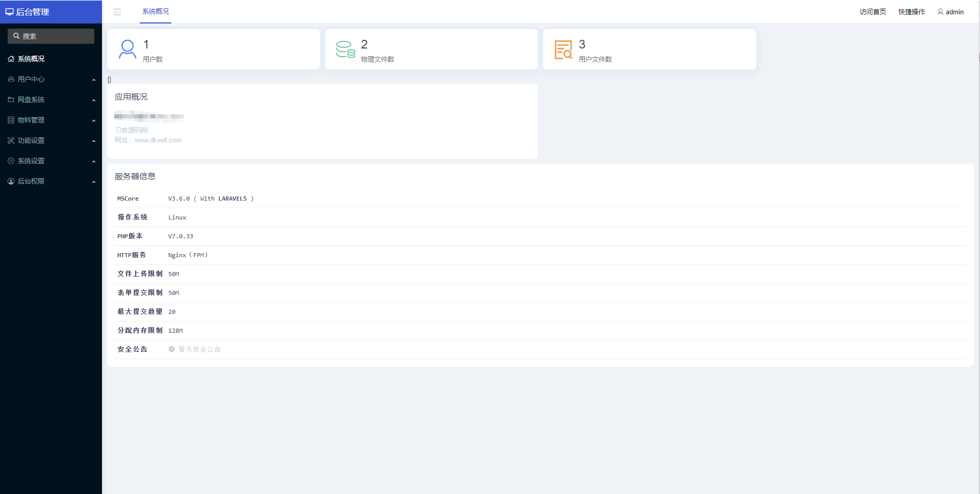Click the admin user avatar icon
Viewport: 980px width, 494px height.
pos(940,12)
